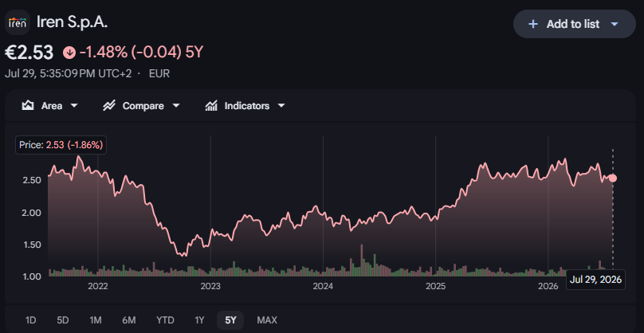Click the Jul 29, 2026 date tooltip

click(595, 280)
